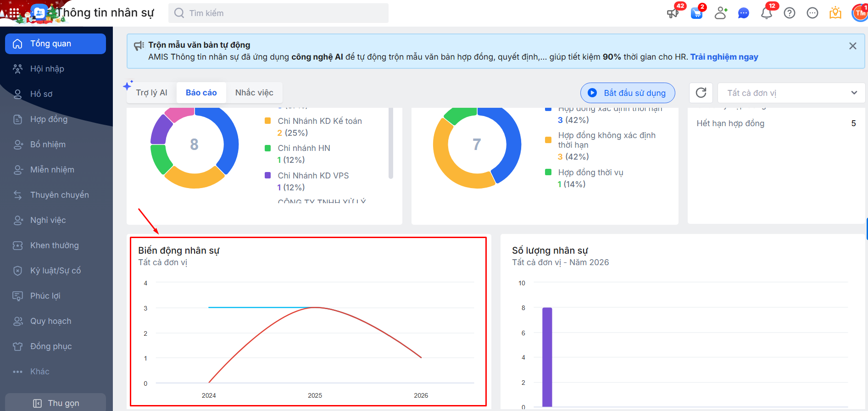Expand the 'Khác' sidebar menu

pos(39,372)
